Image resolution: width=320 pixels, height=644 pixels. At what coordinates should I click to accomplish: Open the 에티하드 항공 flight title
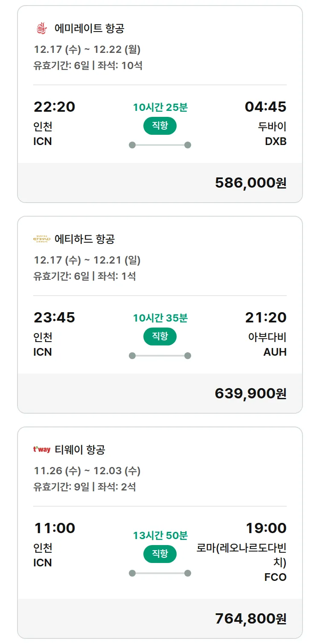click(x=84, y=239)
